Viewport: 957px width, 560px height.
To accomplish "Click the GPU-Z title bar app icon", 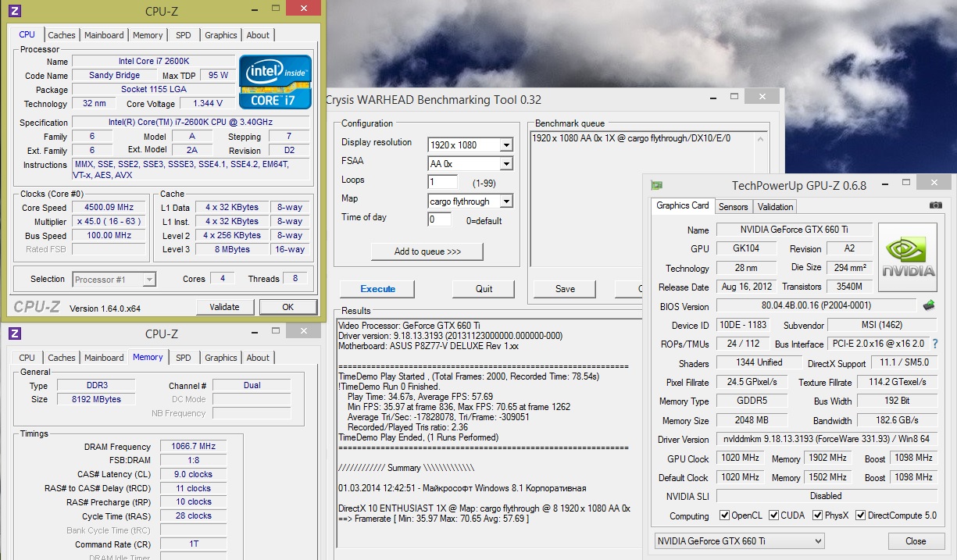I will pos(657,185).
